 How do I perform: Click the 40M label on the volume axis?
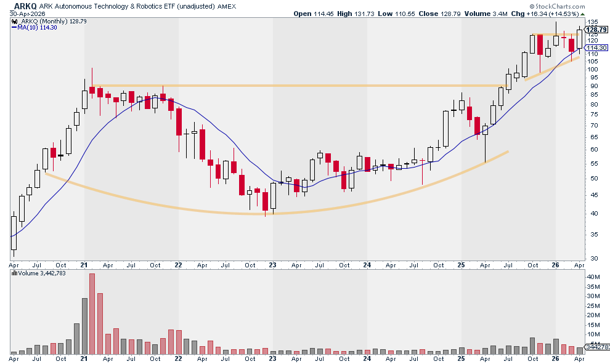(593, 277)
